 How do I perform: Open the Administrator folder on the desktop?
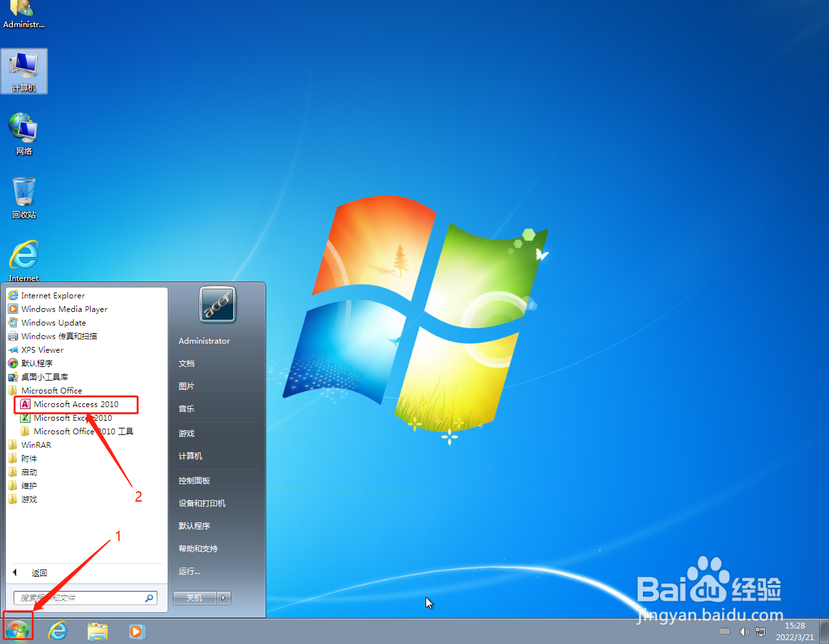[24, 15]
